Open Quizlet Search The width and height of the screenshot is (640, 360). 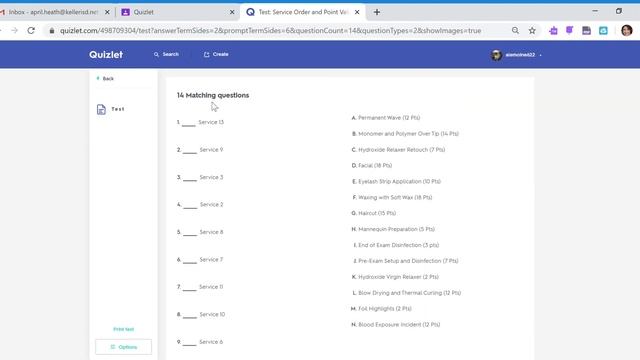[x=166, y=54]
